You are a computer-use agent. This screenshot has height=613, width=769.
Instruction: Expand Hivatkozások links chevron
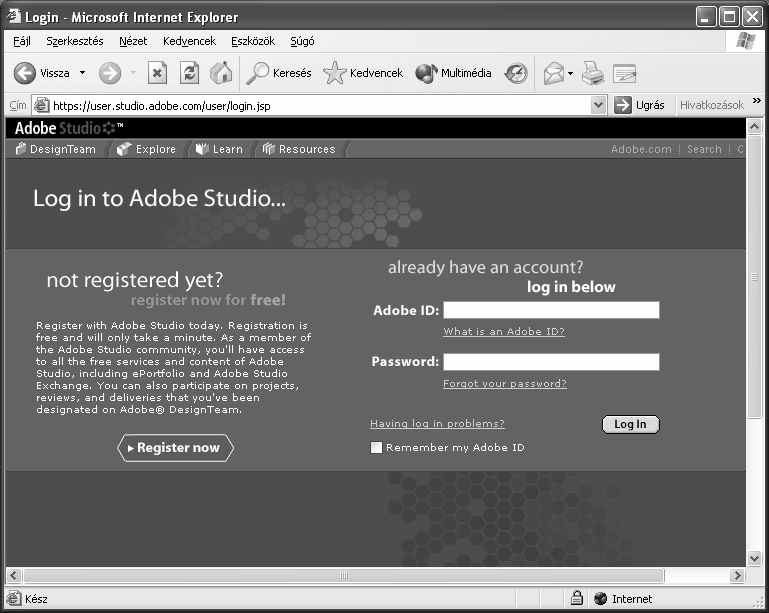[x=757, y=101]
